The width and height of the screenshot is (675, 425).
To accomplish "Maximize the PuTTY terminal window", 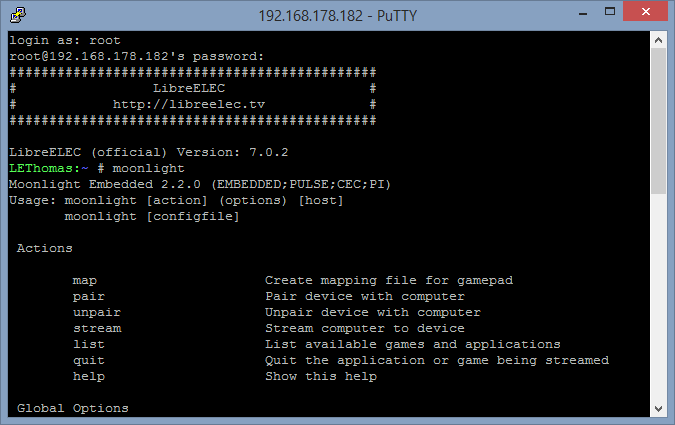I will 610,12.
